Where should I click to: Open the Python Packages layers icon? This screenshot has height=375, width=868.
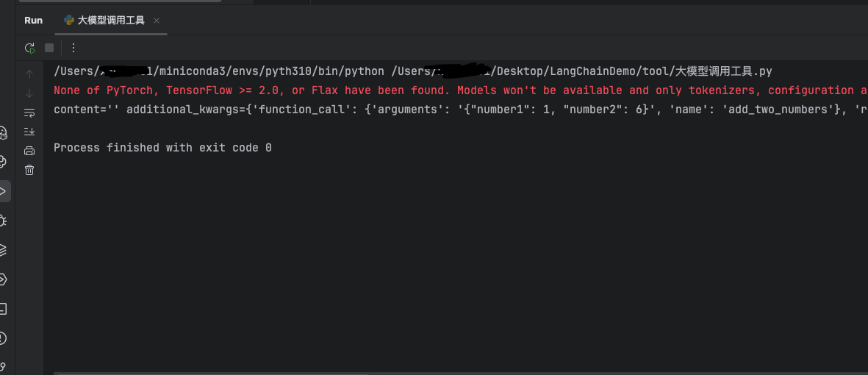pos(3,250)
